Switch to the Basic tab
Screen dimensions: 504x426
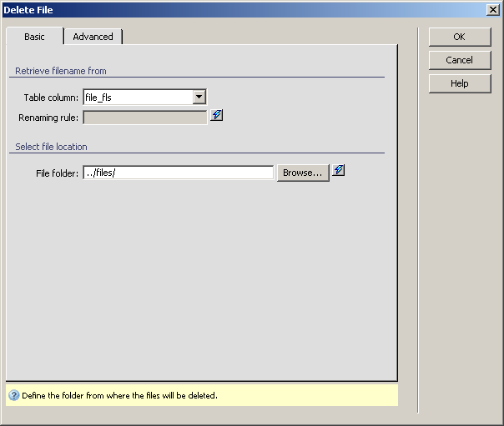(x=34, y=37)
